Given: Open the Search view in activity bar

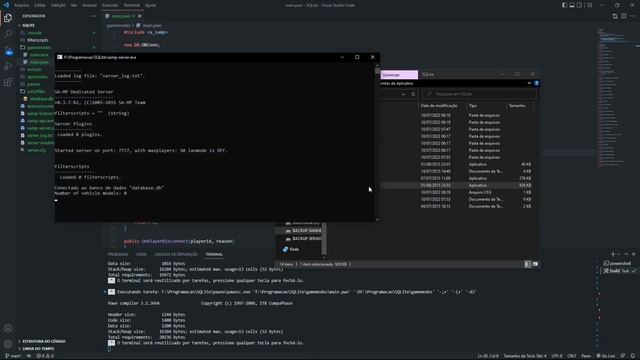Looking at the screenshot, I should [8, 34].
